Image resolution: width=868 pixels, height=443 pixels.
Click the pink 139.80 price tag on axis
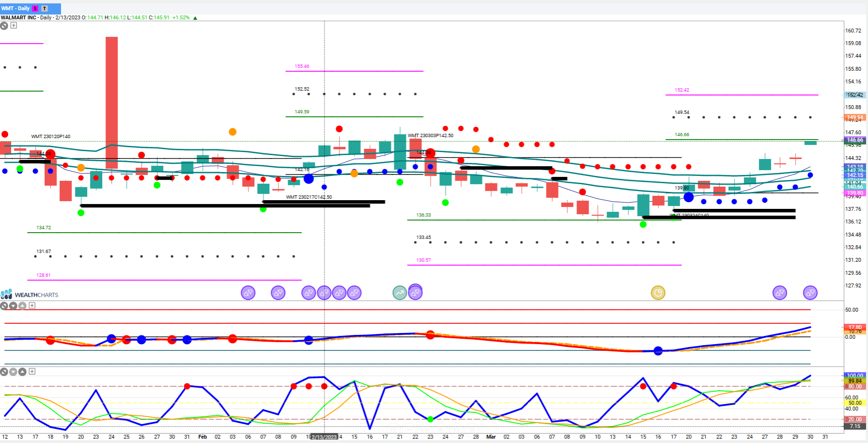point(855,193)
